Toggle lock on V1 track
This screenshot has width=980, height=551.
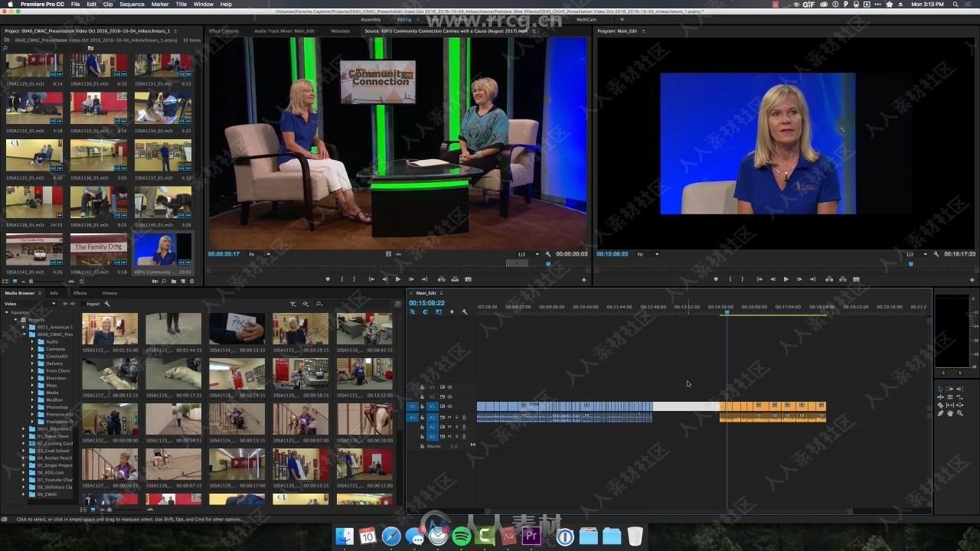pyautogui.click(x=422, y=406)
